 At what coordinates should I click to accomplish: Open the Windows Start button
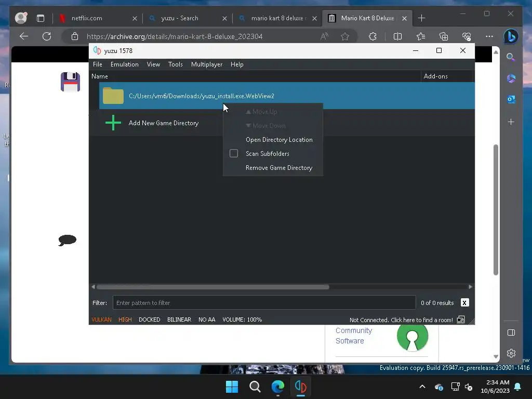(232, 387)
